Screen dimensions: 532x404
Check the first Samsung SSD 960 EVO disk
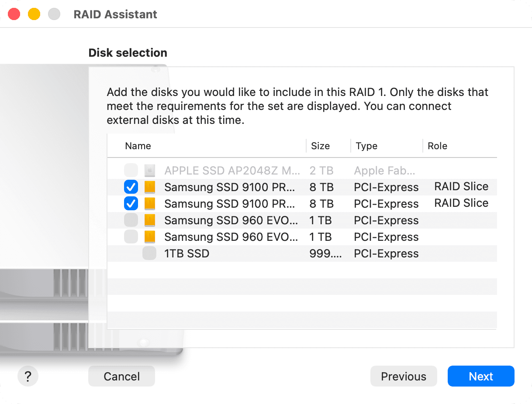tap(131, 220)
